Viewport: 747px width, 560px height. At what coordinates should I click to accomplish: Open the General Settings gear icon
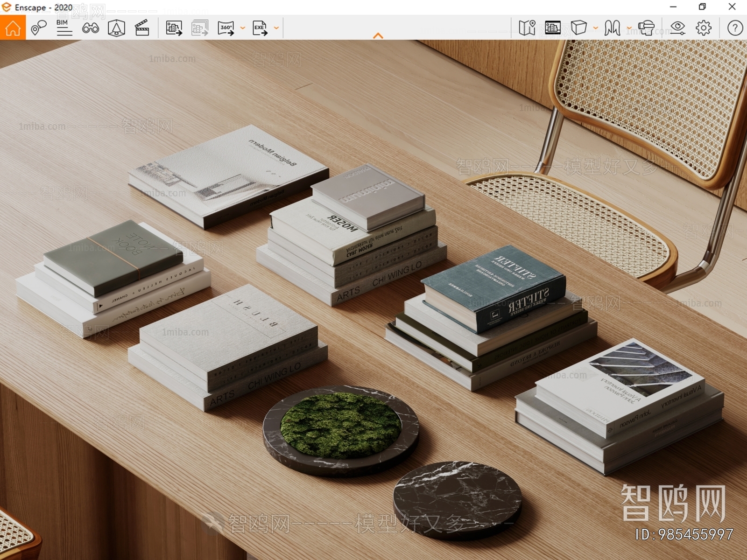click(704, 28)
